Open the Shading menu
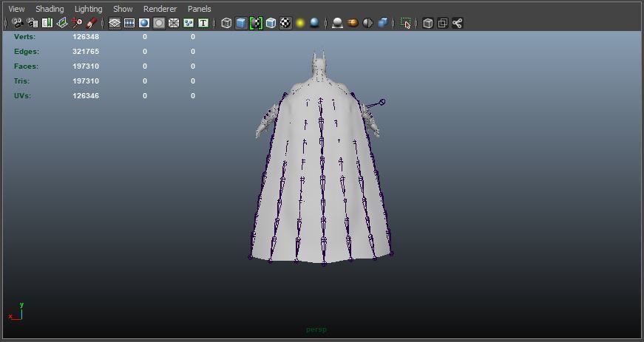The image size is (644, 342). (50, 9)
